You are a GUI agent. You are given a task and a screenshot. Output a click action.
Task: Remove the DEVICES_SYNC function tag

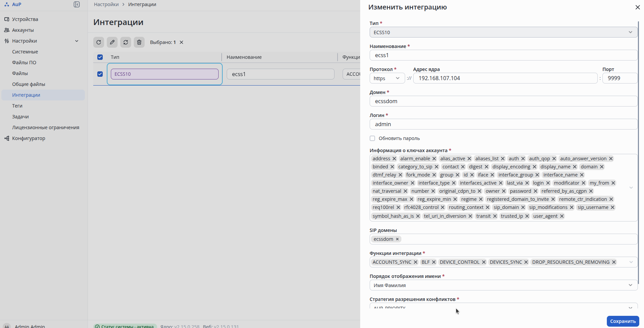coord(526,262)
